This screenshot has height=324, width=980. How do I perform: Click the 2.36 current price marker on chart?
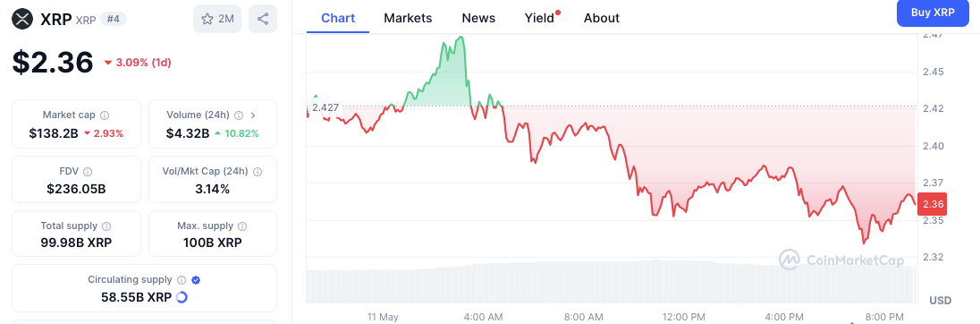coord(931,205)
